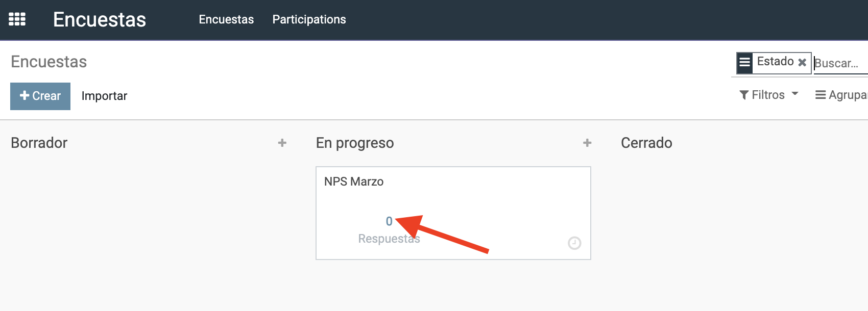Add a card in Borrador column
This screenshot has width=868, height=311.
[x=282, y=143]
